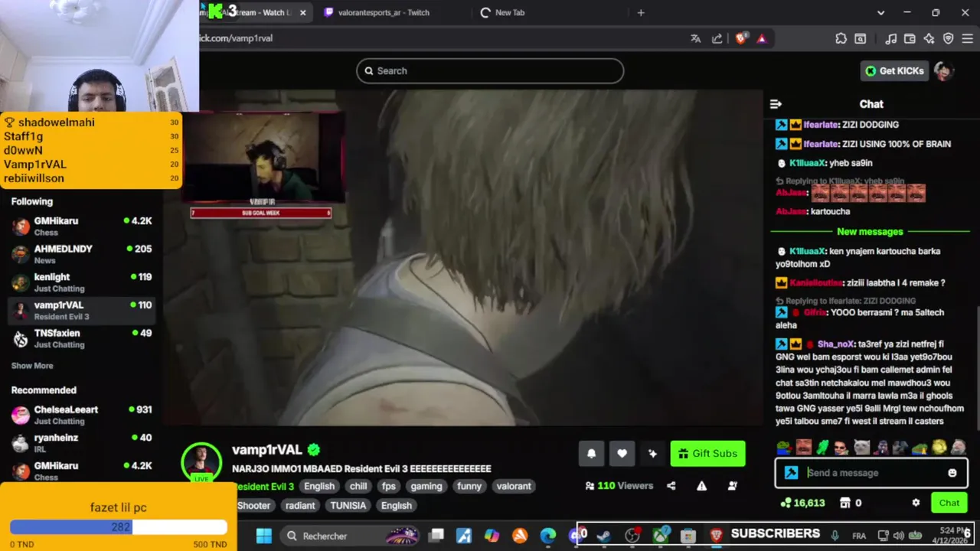Open a new browser tab with plus button

coord(641,12)
